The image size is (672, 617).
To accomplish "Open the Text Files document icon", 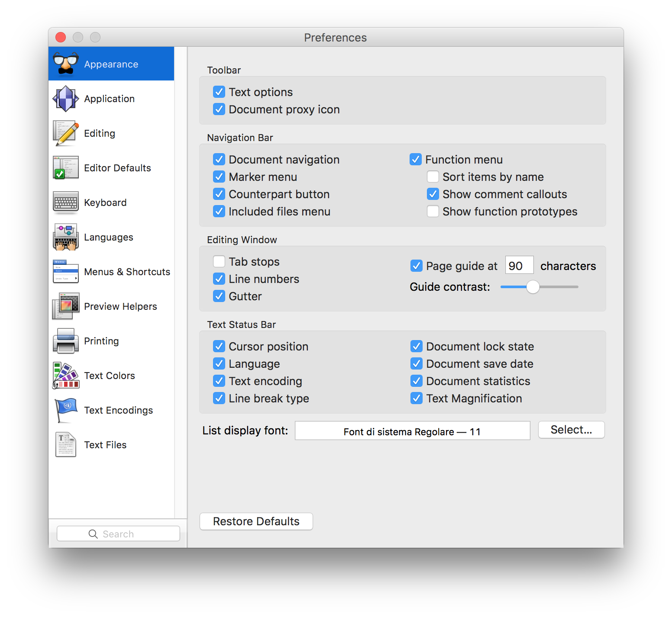I will click(66, 445).
